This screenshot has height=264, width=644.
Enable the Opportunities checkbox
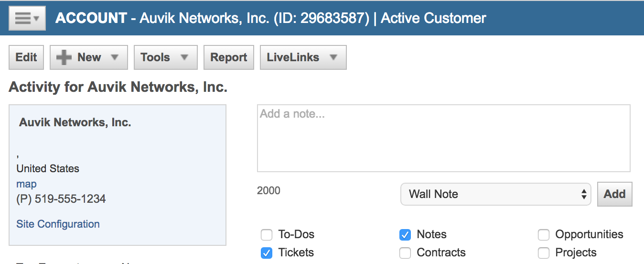543,235
